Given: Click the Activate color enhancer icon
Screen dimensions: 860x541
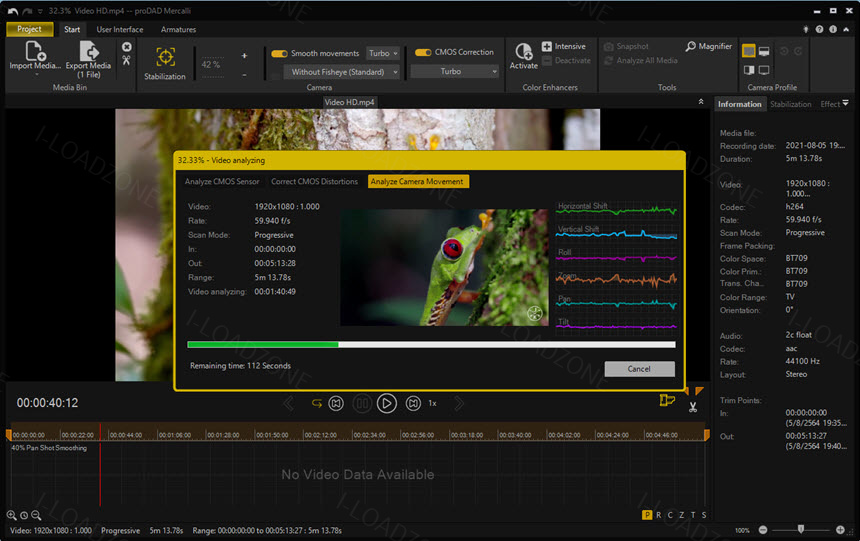Looking at the screenshot, I should (524, 51).
